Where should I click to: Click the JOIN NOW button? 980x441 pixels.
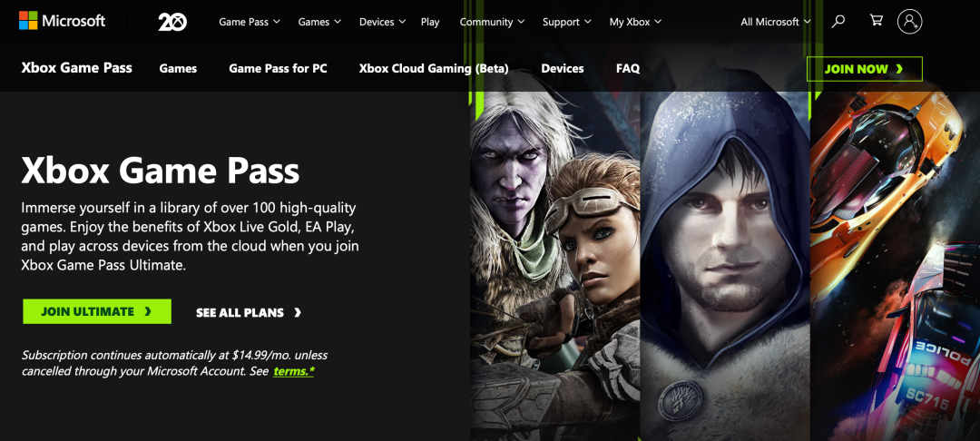coord(865,69)
